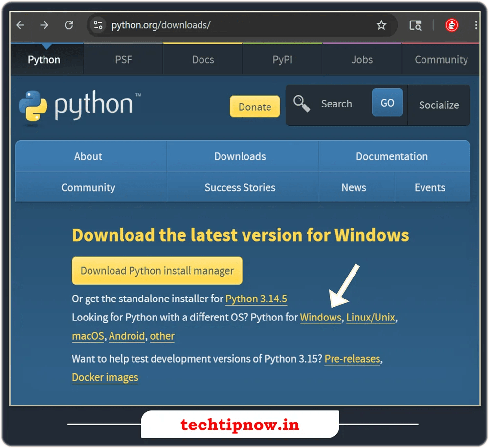Viewport: 489px width, 448px height.
Task: Go back with the browser back arrow
Action: pyautogui.click(x=21, y=25)
